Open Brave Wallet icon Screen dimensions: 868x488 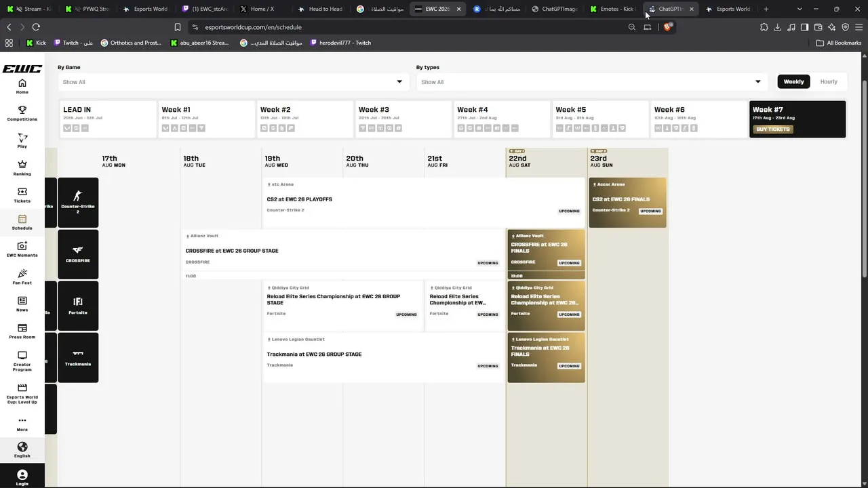818,27
